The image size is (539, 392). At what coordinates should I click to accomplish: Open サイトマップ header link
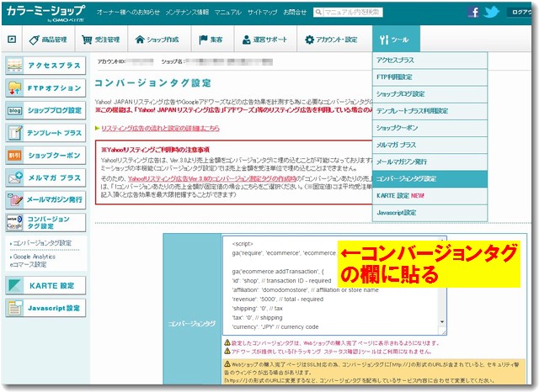coord(262,13)
